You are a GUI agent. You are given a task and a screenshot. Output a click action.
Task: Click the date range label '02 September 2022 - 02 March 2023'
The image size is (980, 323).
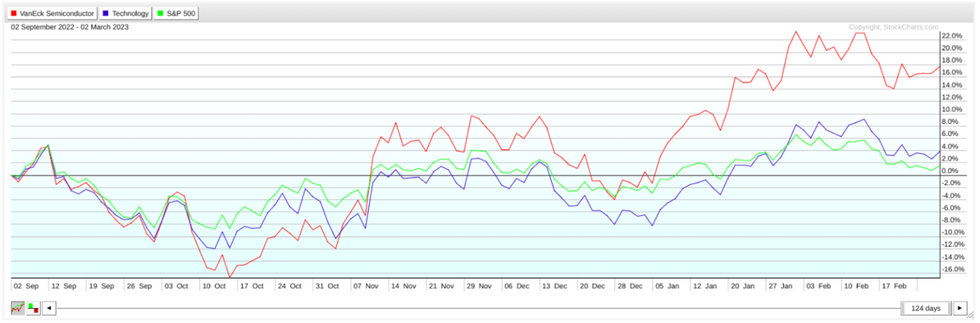[70, 27]
